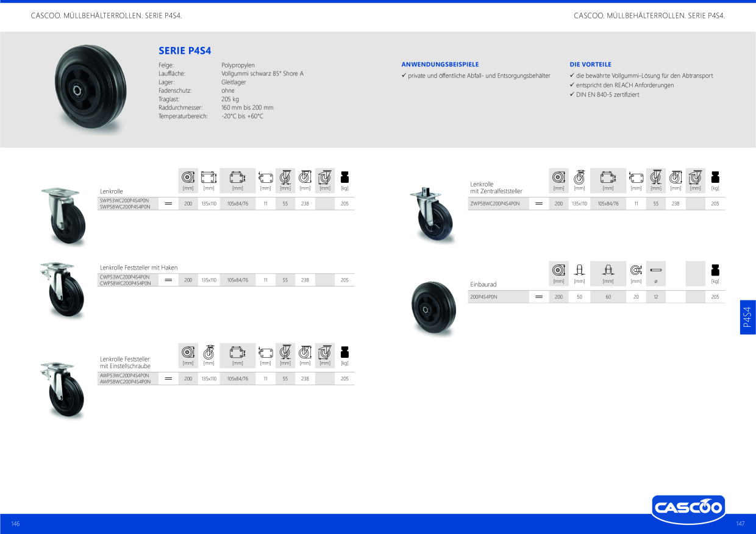
Task: Click the swivel radius icon in the Einstellschraube table header
Action: [x=325, y=352]
